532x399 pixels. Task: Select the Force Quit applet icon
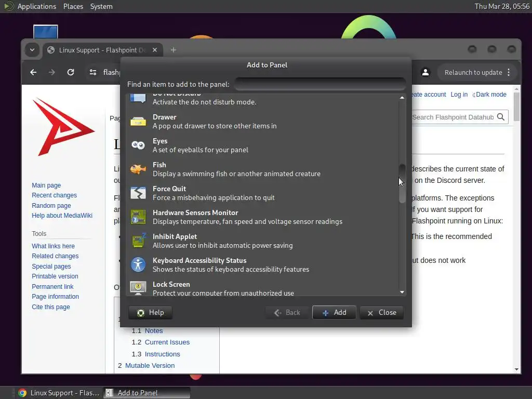click(138, 193)
